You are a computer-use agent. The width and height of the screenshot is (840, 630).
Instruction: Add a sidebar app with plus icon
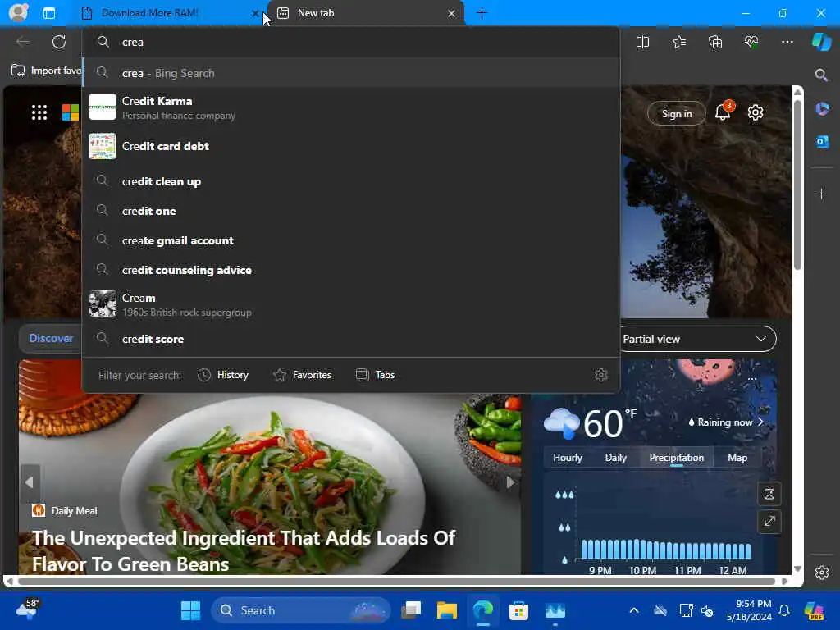tap(822, 194)
